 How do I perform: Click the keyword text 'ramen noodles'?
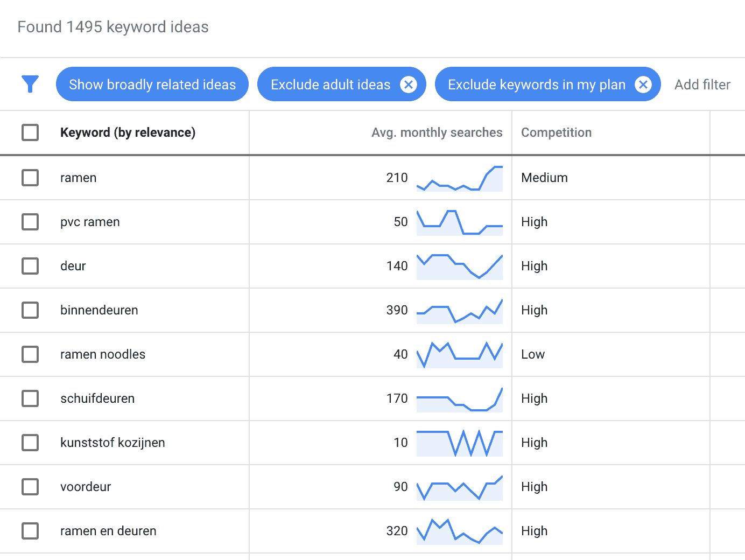pyautogui.click(x=103, y=354)
